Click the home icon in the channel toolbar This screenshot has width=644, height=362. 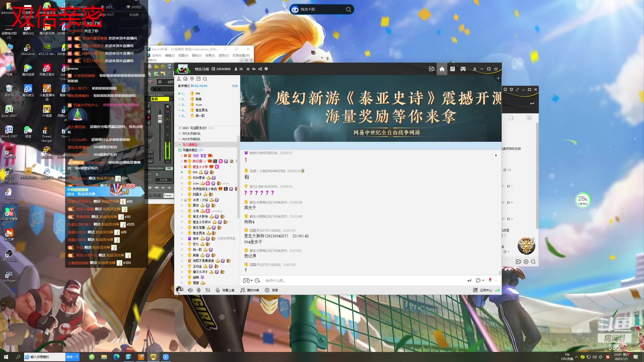442,69
